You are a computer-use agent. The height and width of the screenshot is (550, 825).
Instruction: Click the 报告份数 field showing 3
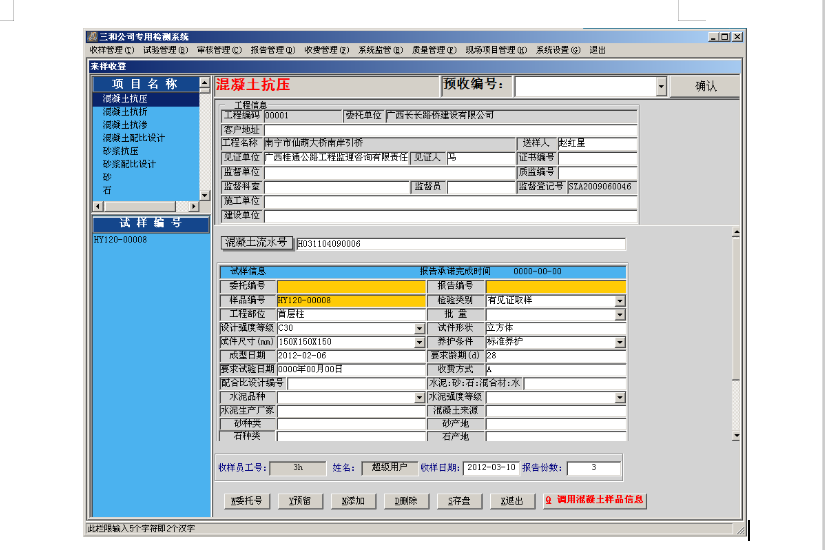coord(593,468)
